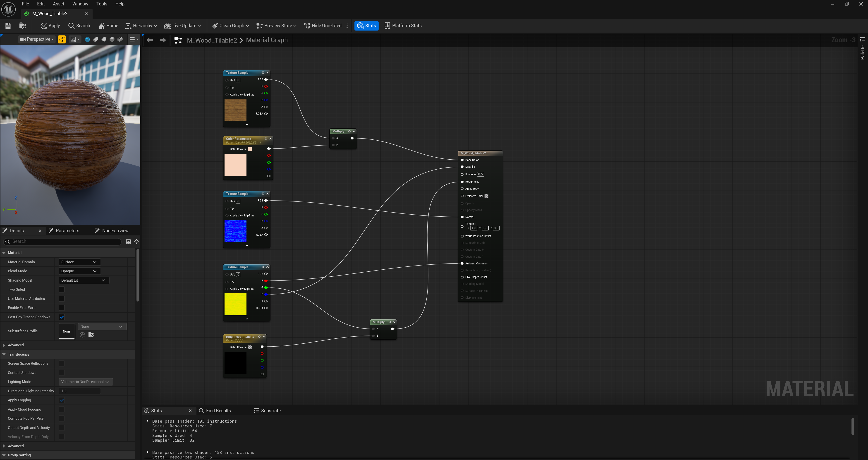Open the Blend Mode dropdown

tap(79, 271)
